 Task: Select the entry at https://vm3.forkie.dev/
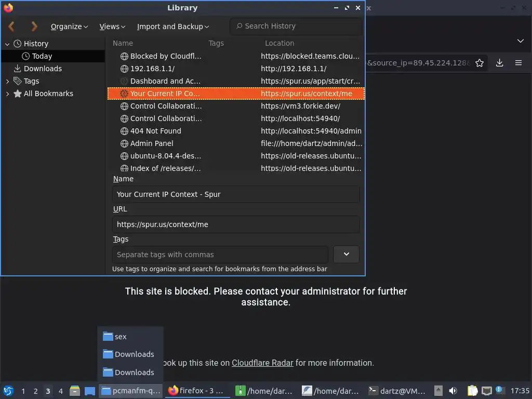(x=236, y=106)
